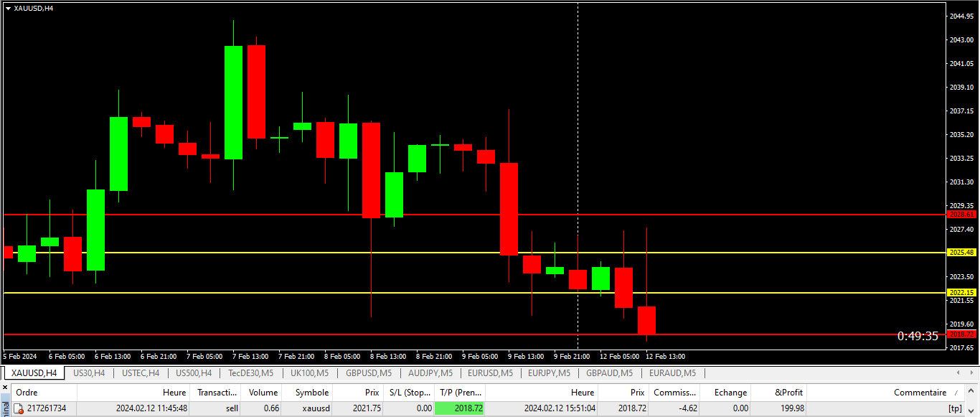This screenshot has height=417, width=980.
Task: Click the chart tabs scroll-right arrow
Action: point(973,373)
